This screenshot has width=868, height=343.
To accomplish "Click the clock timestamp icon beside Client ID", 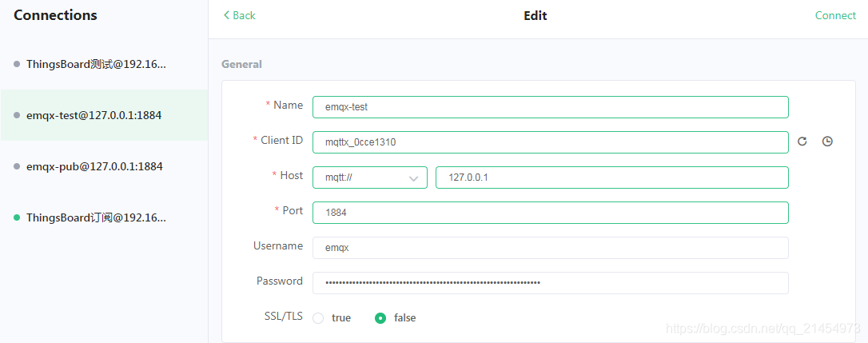I will click(827, 142).
